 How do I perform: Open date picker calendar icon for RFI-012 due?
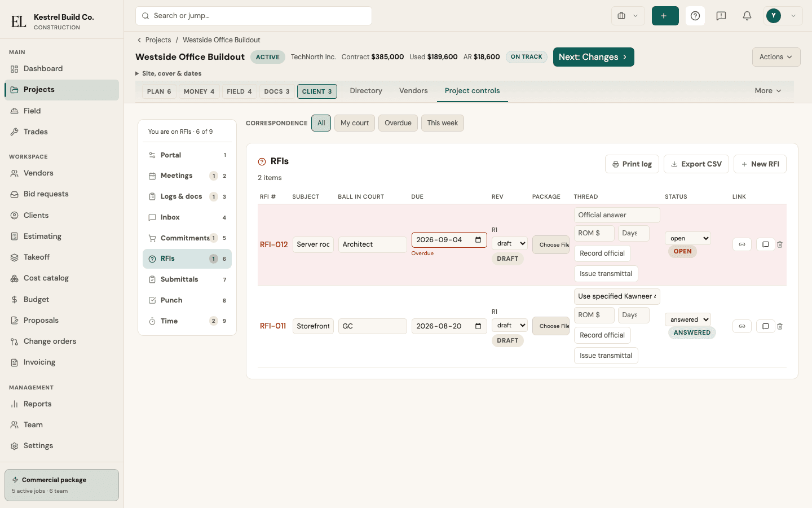pyautogui.click(x=478, y=240)
